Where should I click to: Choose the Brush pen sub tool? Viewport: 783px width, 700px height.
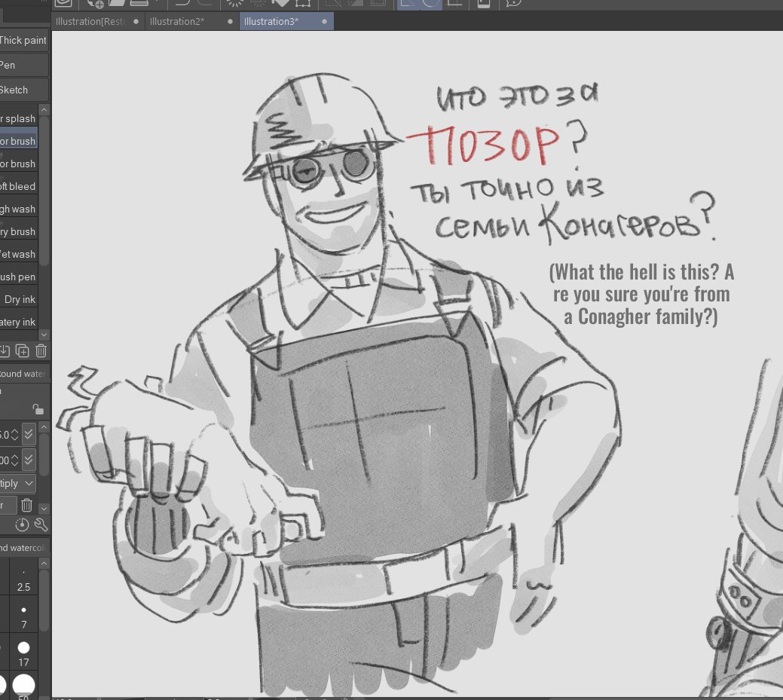click(19, 277)
